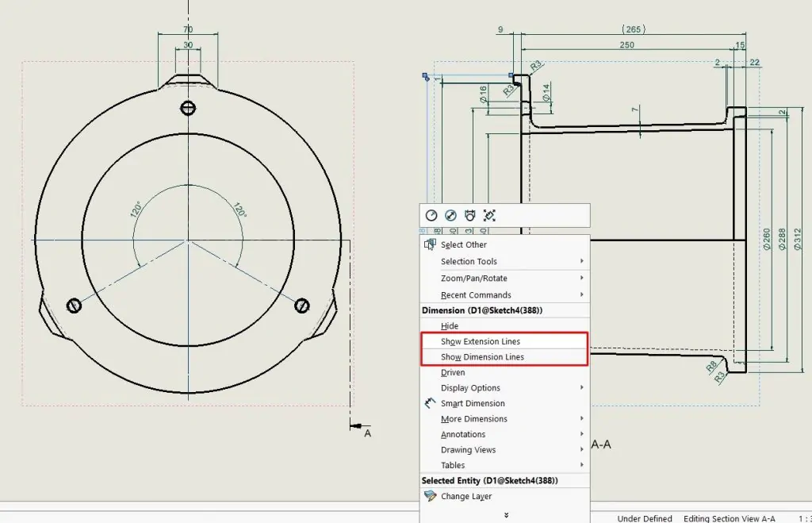The image size is (812, 523).
Task: Open the Recent Commands submenu
Action: tap(504, 295)
